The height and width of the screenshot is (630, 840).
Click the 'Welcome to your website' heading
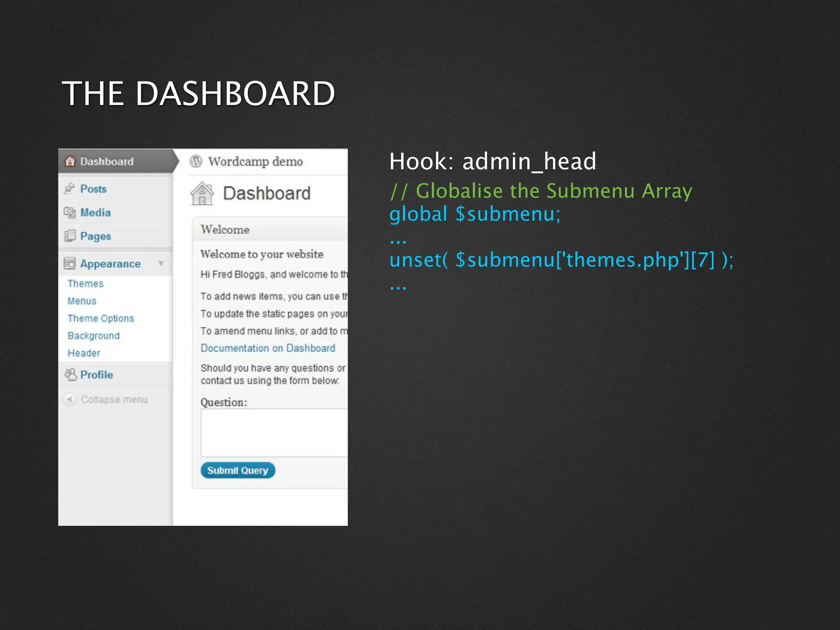click(x=262, y=254)
